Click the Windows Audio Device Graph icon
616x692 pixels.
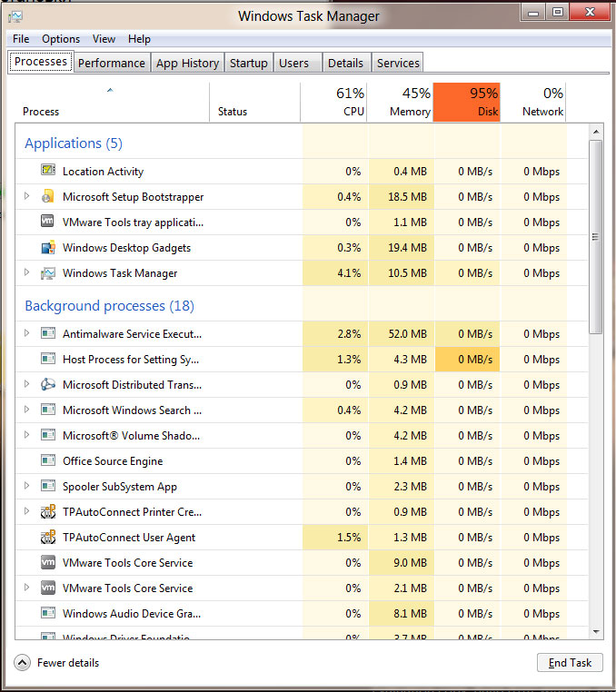point(48,613)
